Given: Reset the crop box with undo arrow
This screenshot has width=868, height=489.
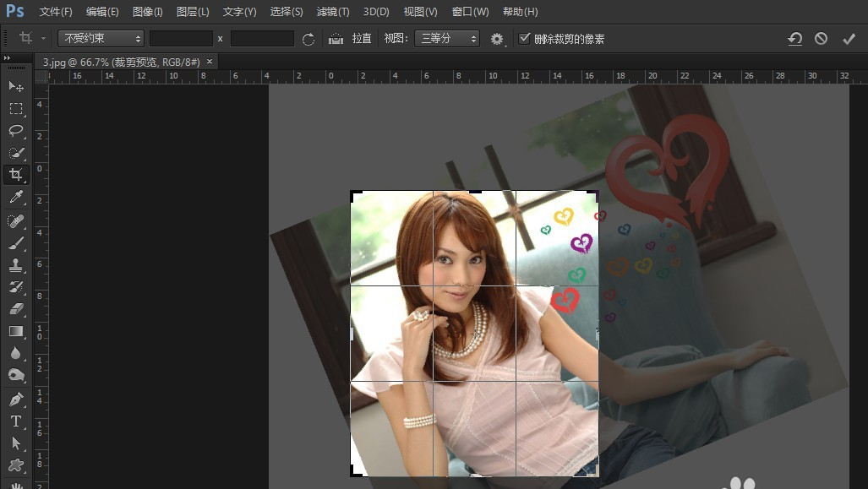Looking at the screenshot, I should [795, 39].
